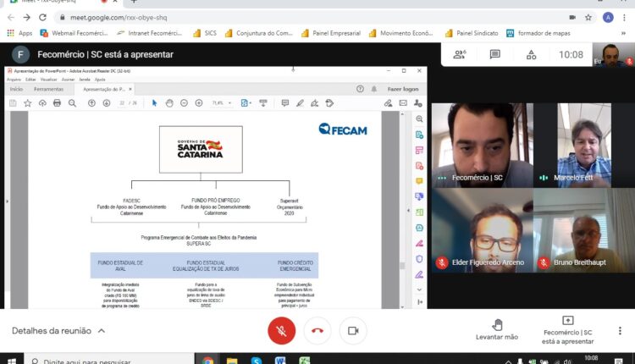This screenshot has height=364, width=635.
Task: Toggle the camera button
Action: click(x=353, y=331)
